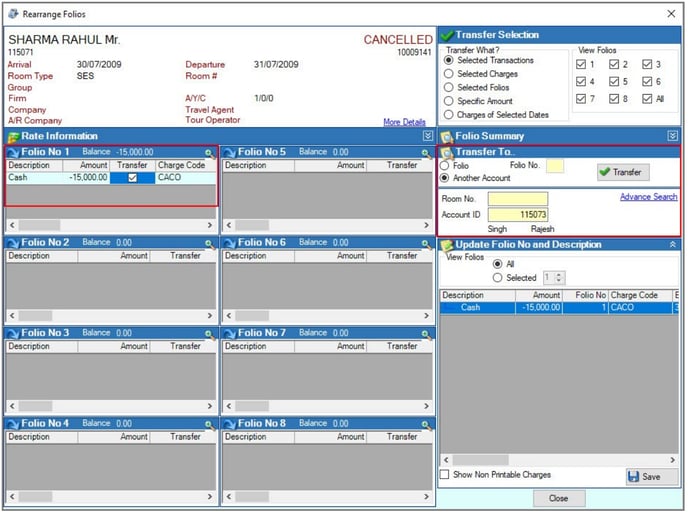Click the Save button
The height and width of the screenshot is (512, 688).
click(x=644, y=476)
